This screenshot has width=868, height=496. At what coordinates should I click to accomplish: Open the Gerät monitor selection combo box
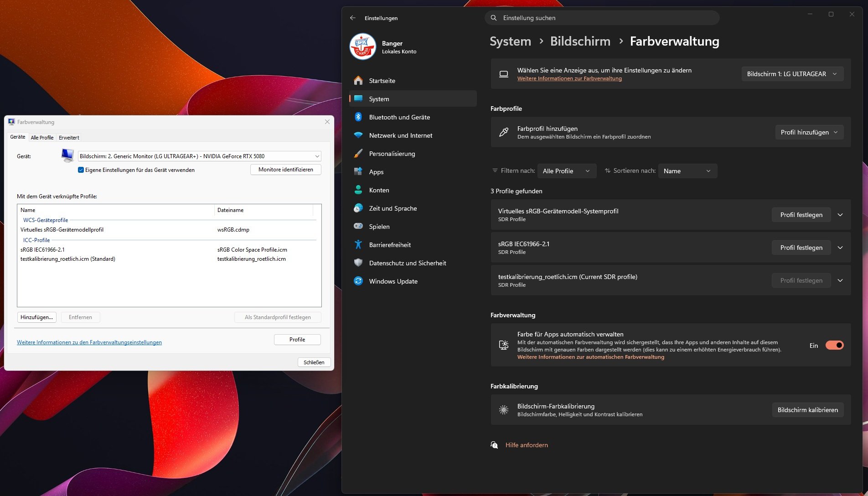coord(199,156)
